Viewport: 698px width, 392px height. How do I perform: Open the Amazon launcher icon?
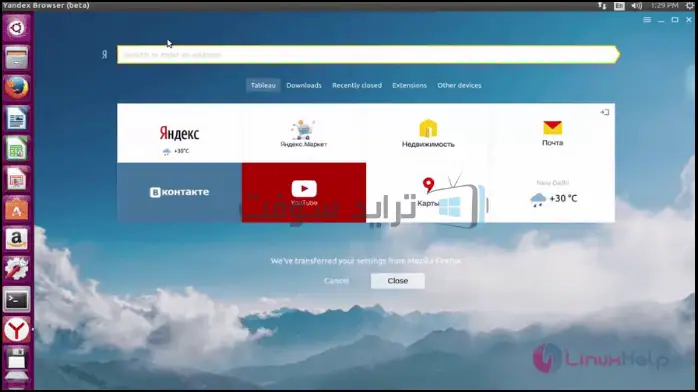(16, 239)
